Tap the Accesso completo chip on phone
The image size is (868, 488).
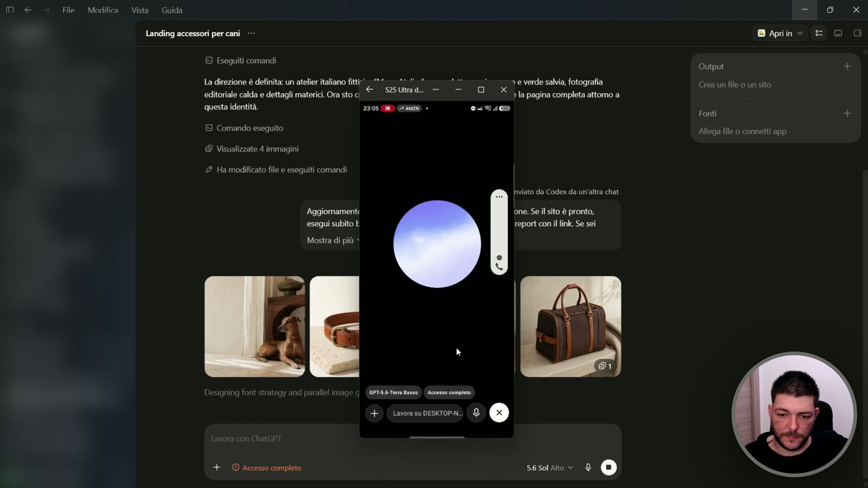click(x=449, y=393)
